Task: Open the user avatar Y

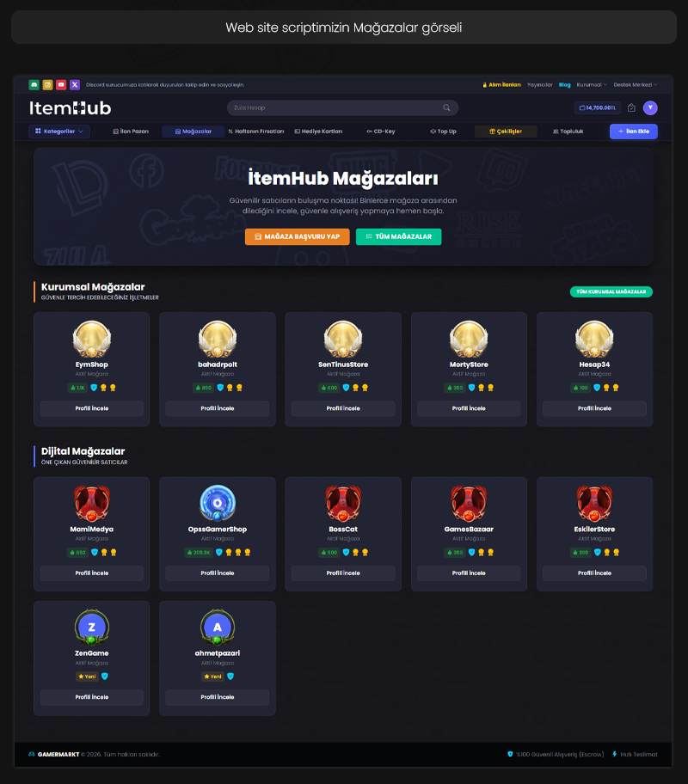Action: tap(650, 108)
